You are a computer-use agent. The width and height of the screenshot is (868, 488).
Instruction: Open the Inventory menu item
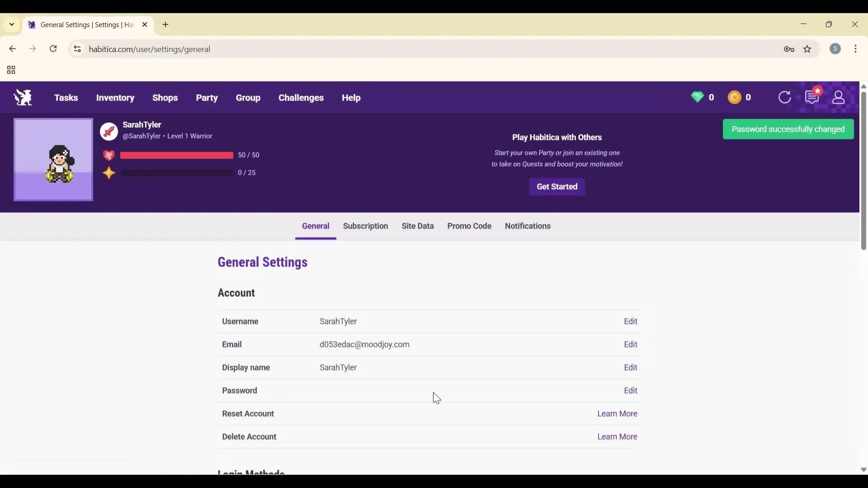pos(115,98)
